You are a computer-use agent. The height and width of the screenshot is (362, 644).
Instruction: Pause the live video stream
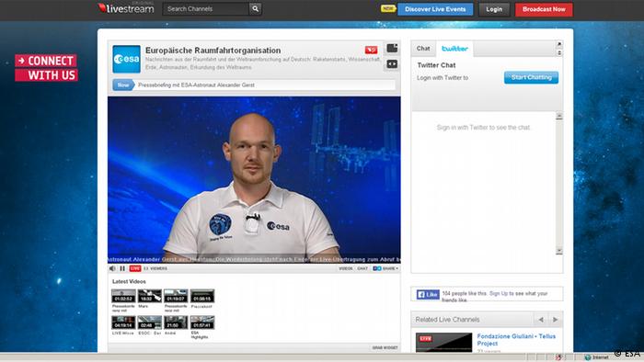tap(122, 268)
